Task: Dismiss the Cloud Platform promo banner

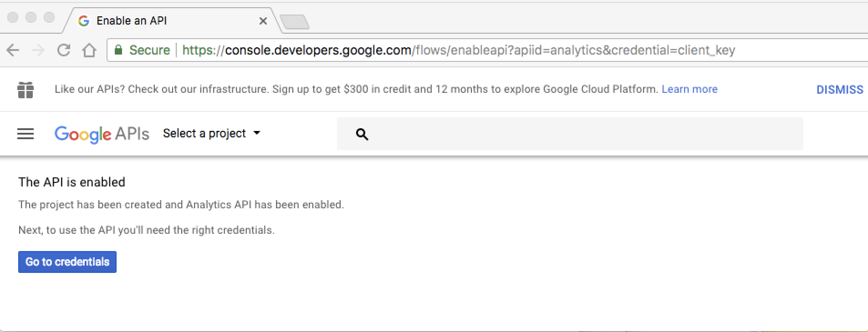Action: coord(840,90)
